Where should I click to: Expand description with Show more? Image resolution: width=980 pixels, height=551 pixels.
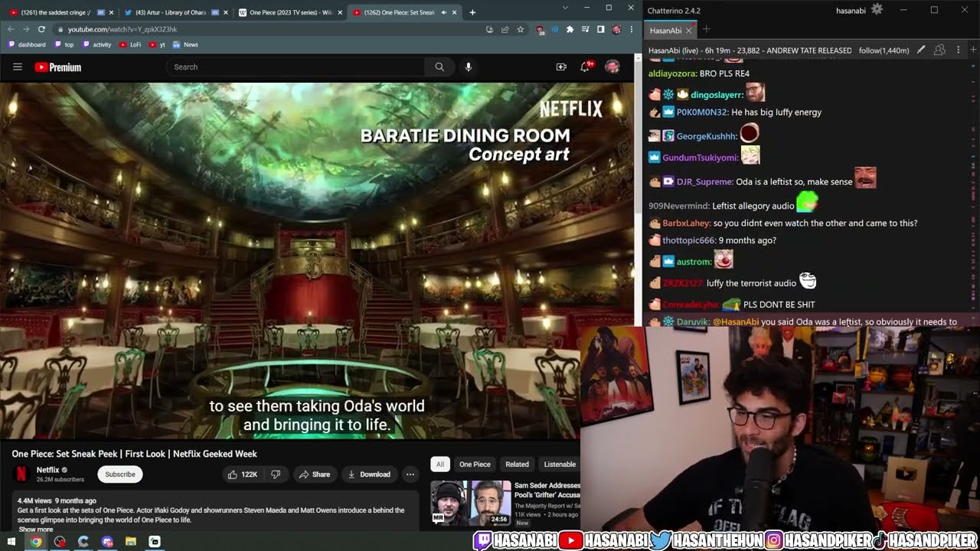36,530
